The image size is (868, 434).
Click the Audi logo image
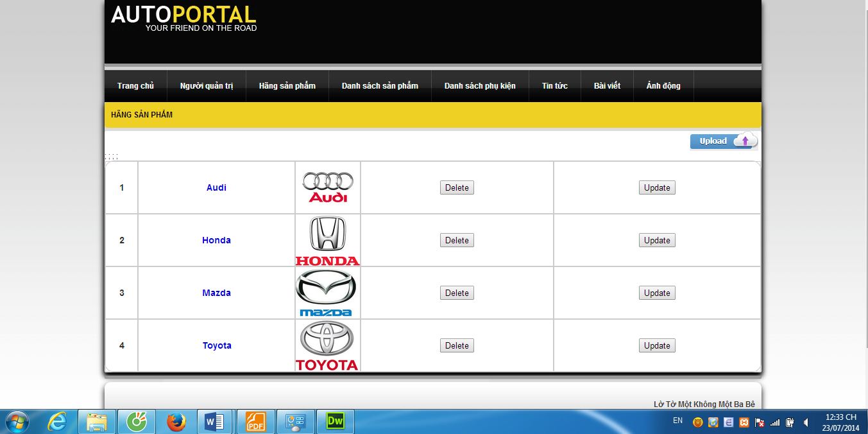tap(328, 187)
